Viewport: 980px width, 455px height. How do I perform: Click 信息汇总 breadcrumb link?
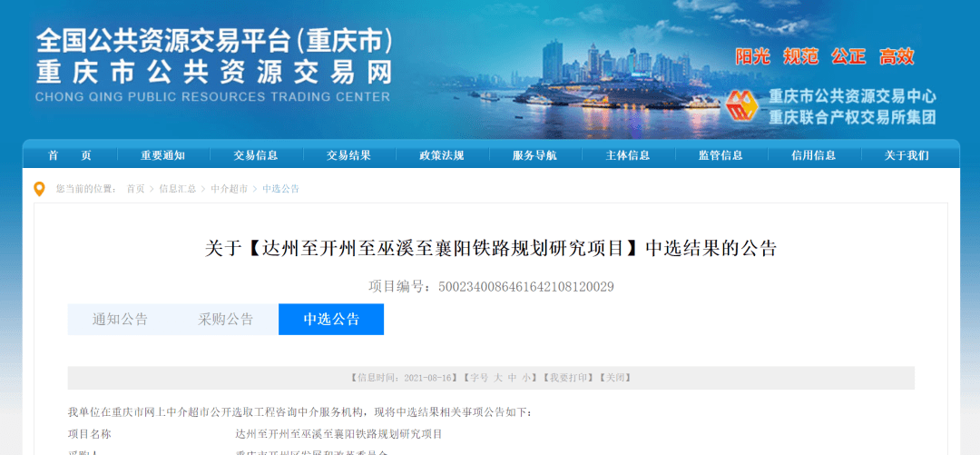[178, 189]
